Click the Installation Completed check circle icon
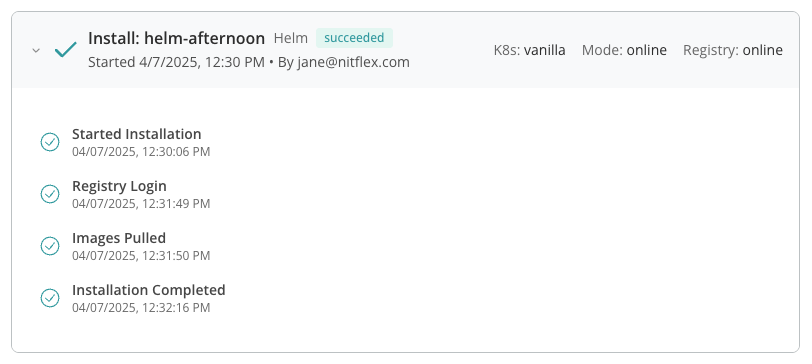The height and width of the screenshot is (364, 812). coord(50,298)
